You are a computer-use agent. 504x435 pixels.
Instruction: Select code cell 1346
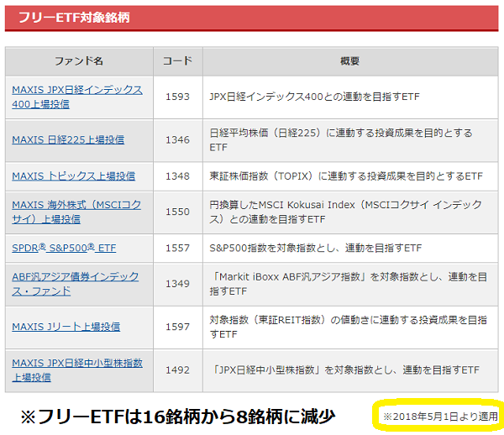pos(178,139)
